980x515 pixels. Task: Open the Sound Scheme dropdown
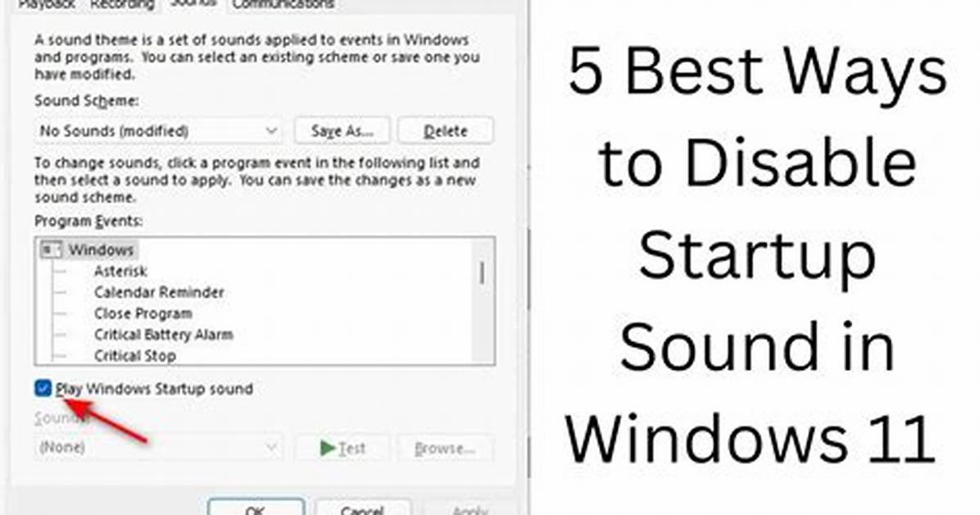[x=158, y=130]
